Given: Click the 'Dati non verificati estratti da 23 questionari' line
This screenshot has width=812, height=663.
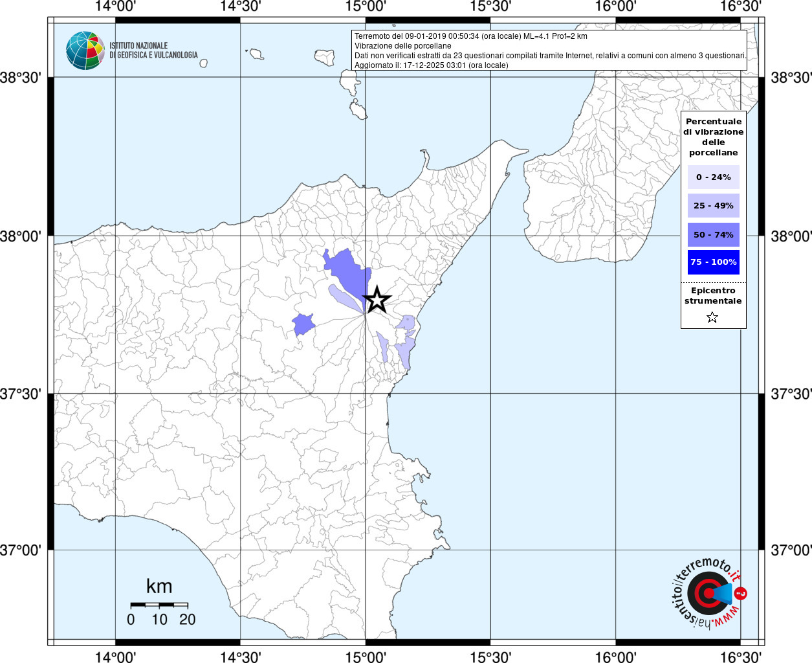Looking at the screenshot, I should [550, 56].
